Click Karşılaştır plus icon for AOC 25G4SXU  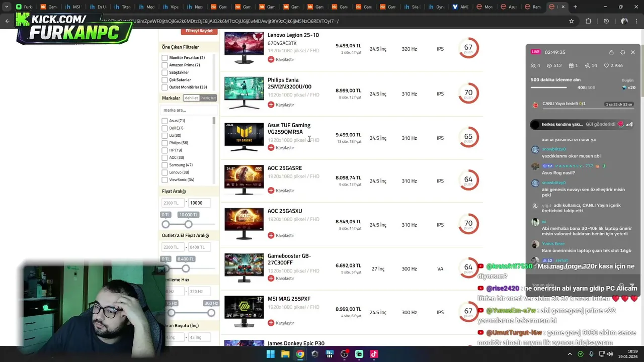point(271,235)
